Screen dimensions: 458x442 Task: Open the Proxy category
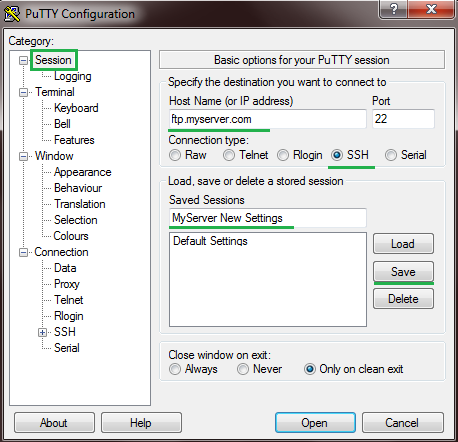coord(67,284)
